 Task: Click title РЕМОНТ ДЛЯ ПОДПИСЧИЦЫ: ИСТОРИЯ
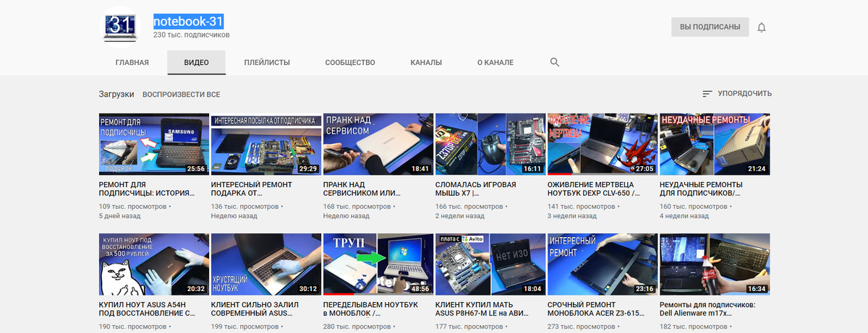coord(147,189)
